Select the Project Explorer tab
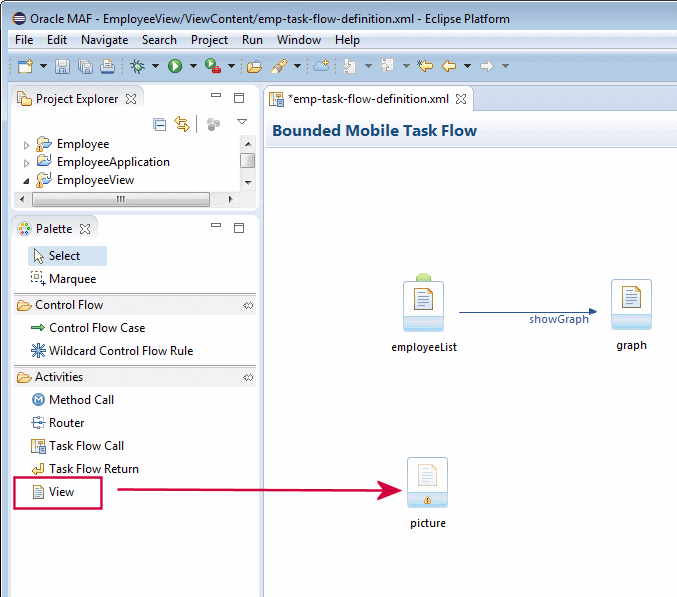The image size is (677, 597). (x=76, y=99)
